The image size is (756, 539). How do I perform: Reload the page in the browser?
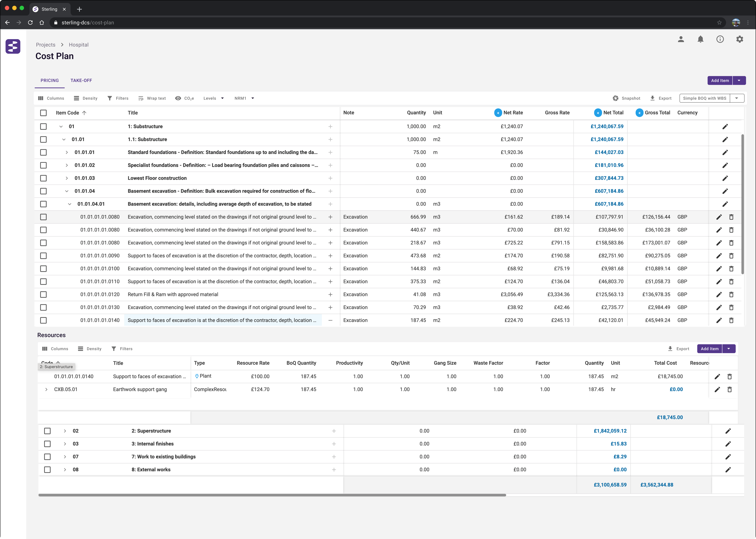click(30, 23)
